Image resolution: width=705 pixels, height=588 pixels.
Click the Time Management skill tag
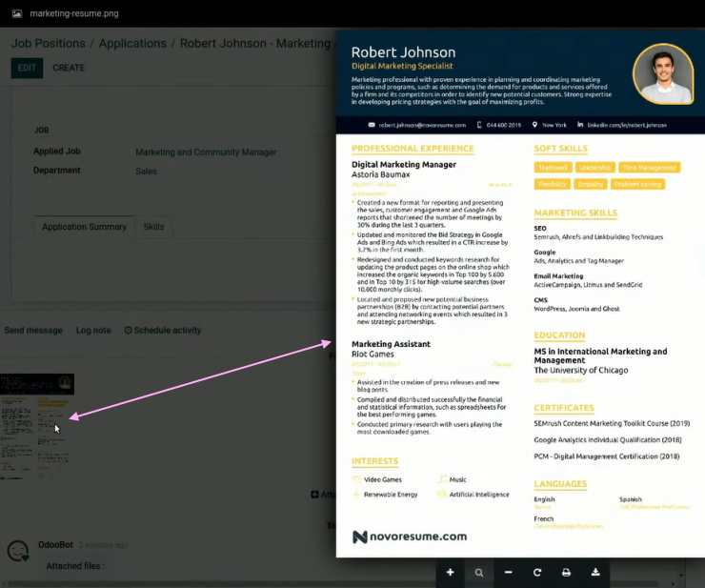click(649, 168)
